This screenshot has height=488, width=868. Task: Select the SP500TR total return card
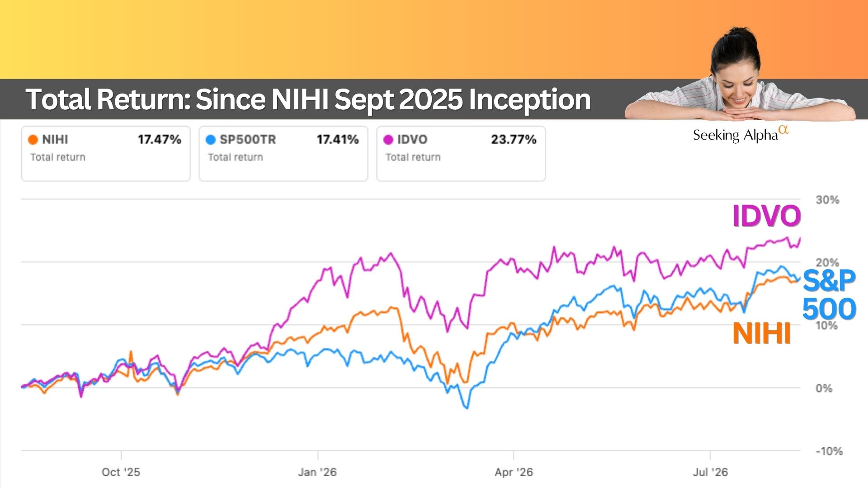click(x=283, y=154)
